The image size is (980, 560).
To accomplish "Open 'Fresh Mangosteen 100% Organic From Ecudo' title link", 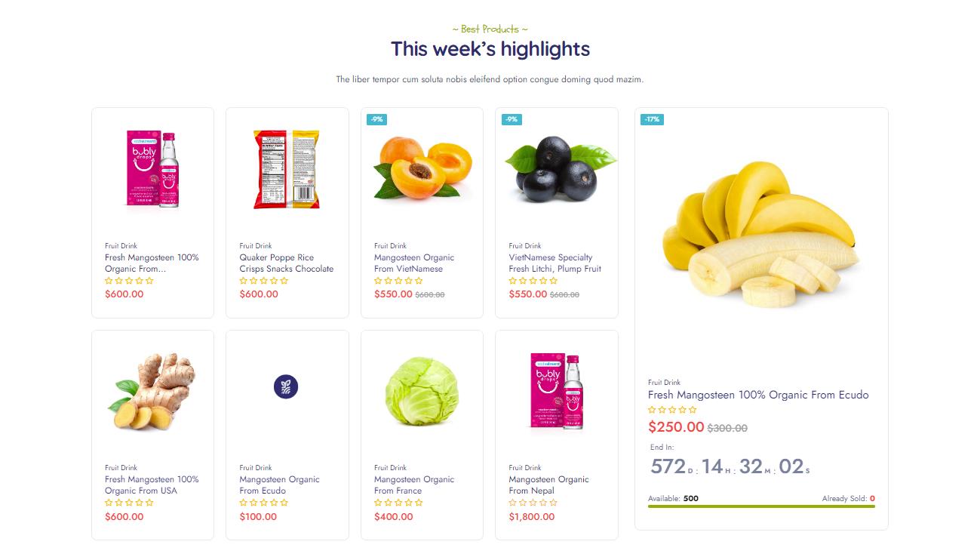I will 758,395.
